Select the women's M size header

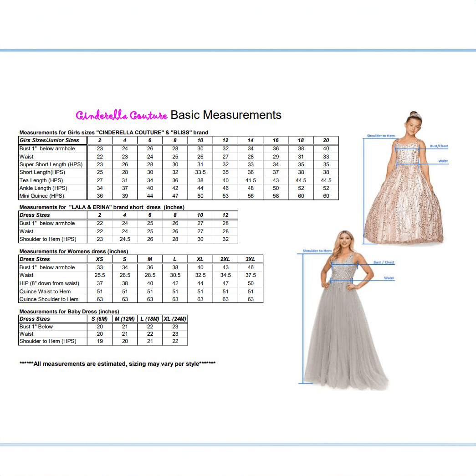click(150, 259)
